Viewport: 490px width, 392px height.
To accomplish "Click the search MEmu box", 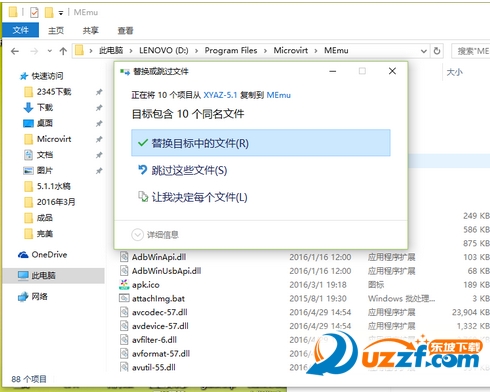I will pyautogui.click(x=471, y=51).
